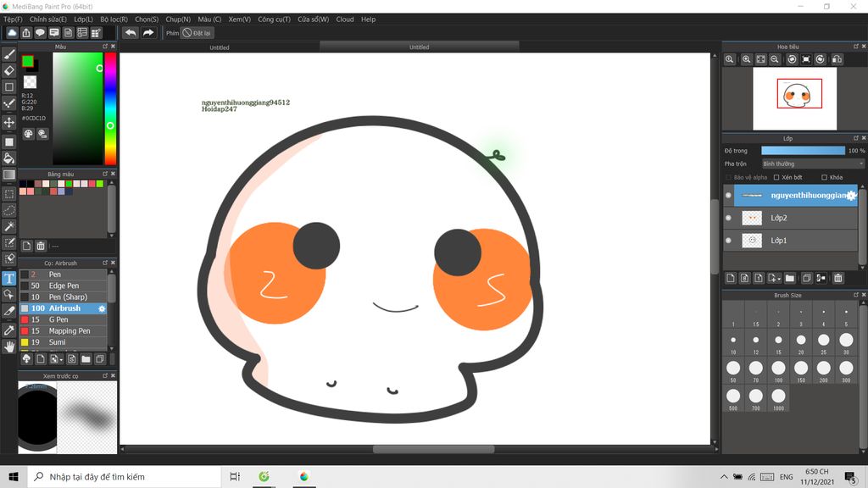Select the Mapping Pen brush

tap(63, 331)
